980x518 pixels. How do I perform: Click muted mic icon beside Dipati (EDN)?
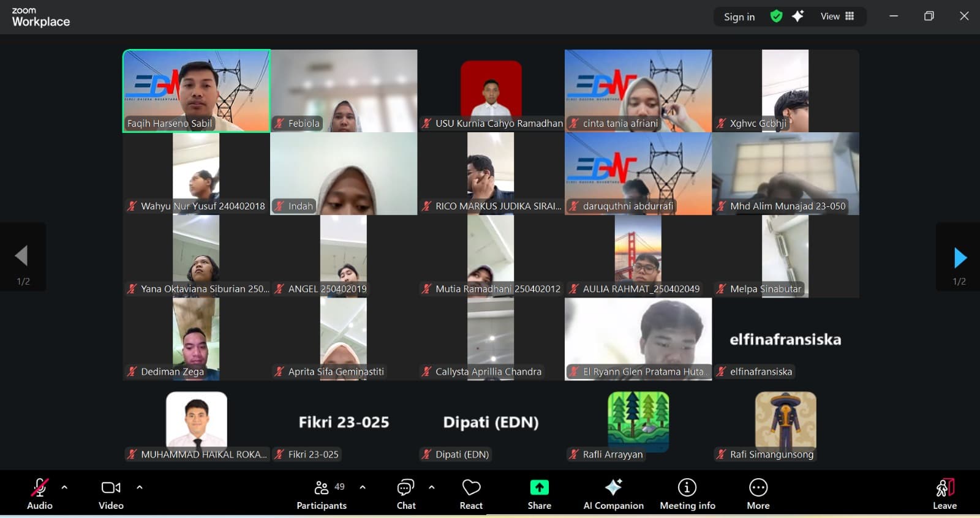(x=426, y=454)
